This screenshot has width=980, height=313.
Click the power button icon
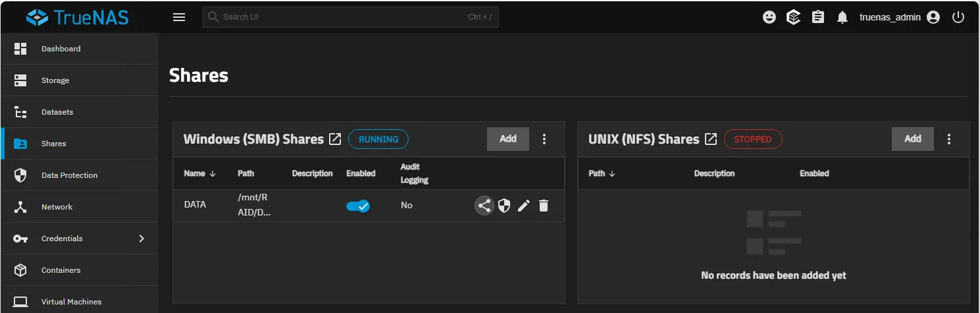pyautogui.click(x=958, y=17)
